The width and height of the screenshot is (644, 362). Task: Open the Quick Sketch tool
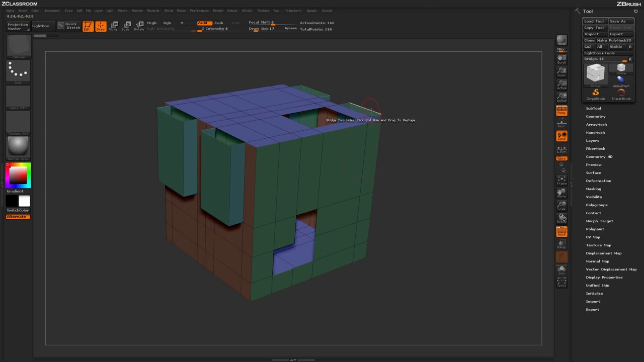point(69,26)
